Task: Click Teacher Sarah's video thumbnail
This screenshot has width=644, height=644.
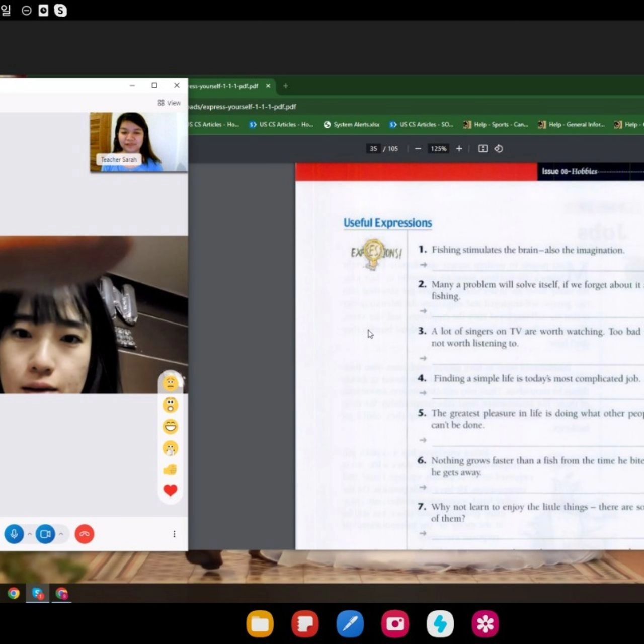Action: 139,142
